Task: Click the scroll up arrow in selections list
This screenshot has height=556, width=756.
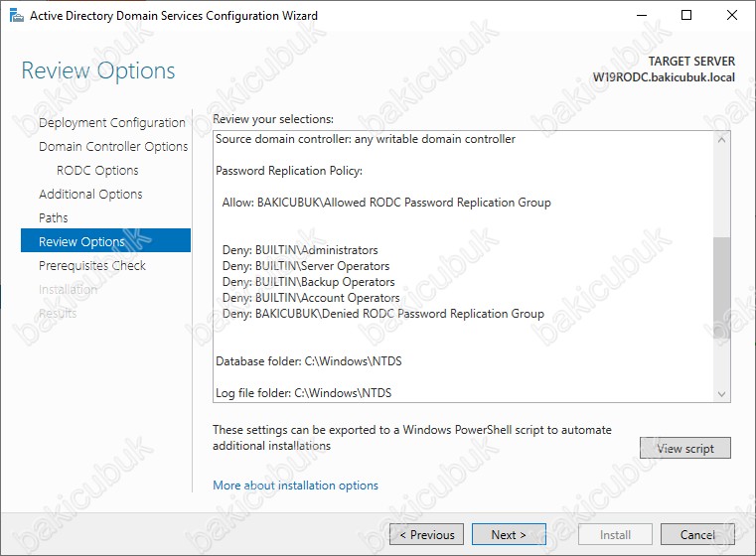Action: click(x=722, y=140)
